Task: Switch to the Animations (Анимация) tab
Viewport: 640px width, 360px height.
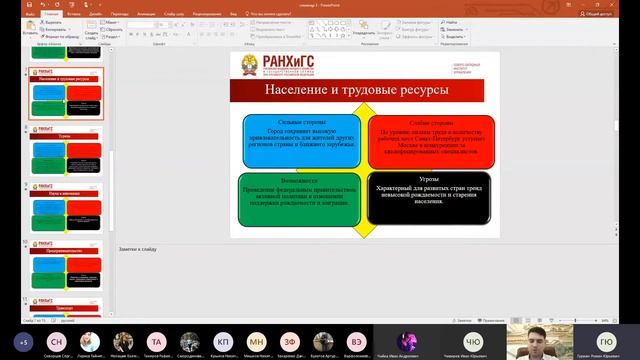Action: point(146,14)
